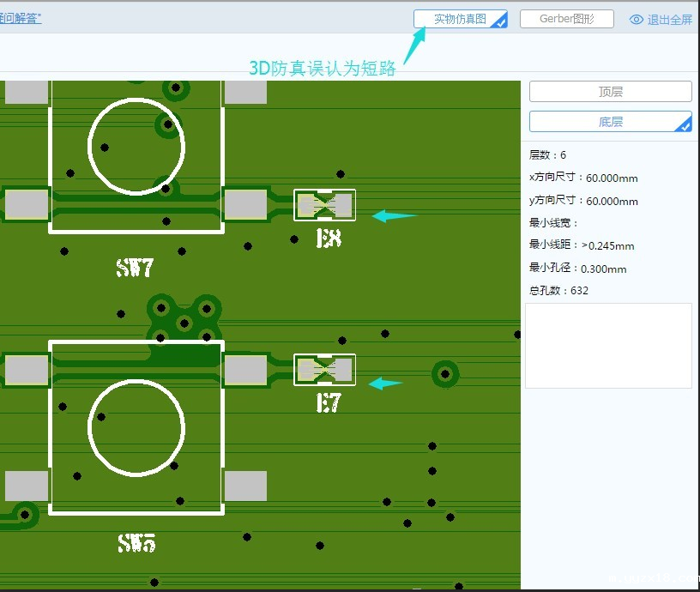Click the empty white box below 总孔数
Image resolution: width=700 pixels, height=592 pixels.
coord(608,345)
